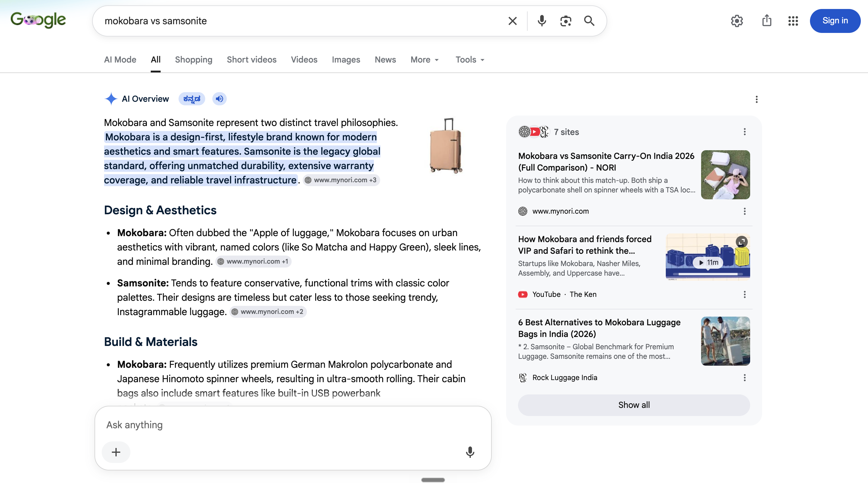Open Google apps grid icon
Screen dimensions: 868x483
[x=793, y=21]
